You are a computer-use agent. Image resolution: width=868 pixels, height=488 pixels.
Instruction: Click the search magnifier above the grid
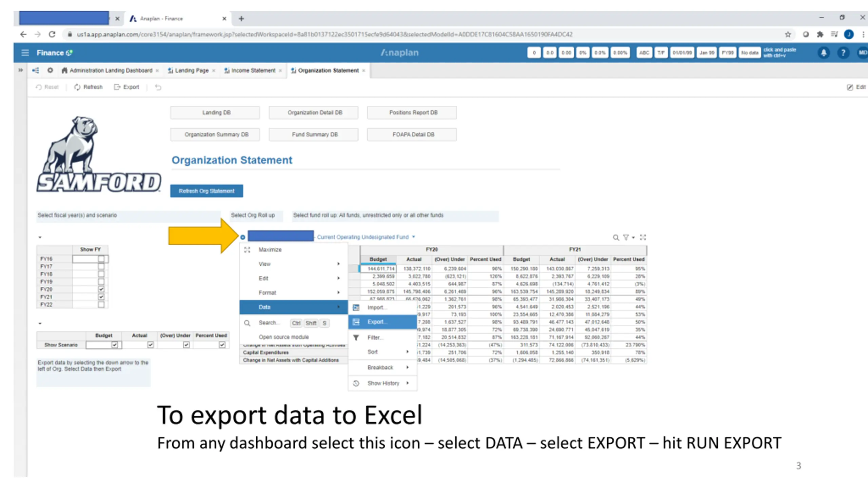(x=616, y=238)
